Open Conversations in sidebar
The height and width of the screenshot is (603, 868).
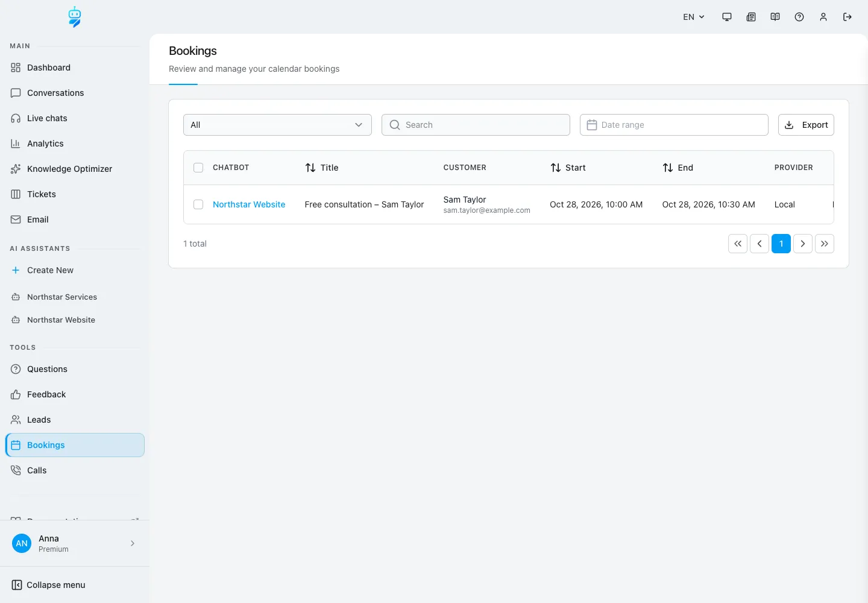75,93
